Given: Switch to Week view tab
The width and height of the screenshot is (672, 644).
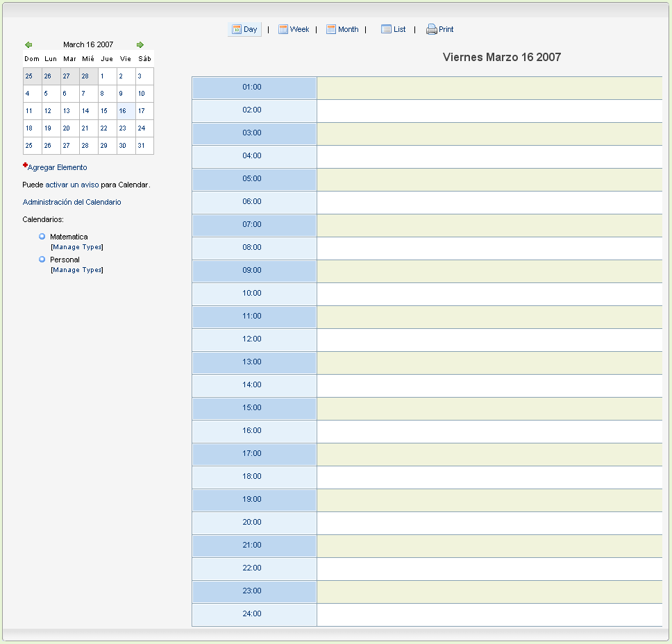Looking at the screenshot, I should [294, 29].
